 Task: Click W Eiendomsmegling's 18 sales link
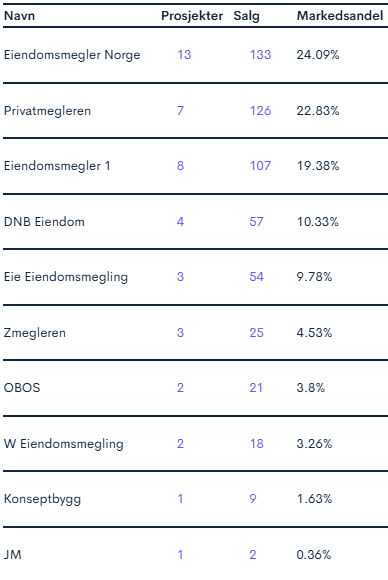(x=256, y=444)
